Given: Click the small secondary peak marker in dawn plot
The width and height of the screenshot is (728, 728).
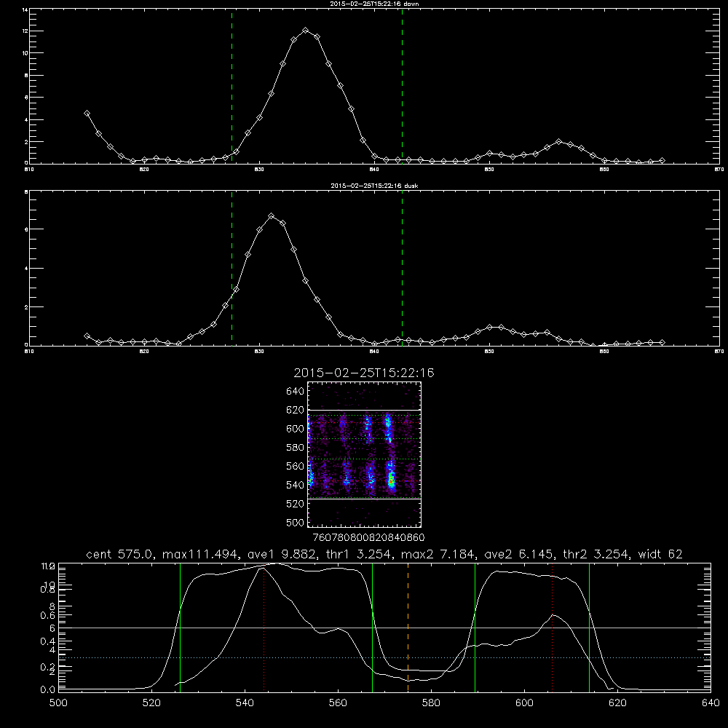Looking at the screenshot, I should point(558,142).
